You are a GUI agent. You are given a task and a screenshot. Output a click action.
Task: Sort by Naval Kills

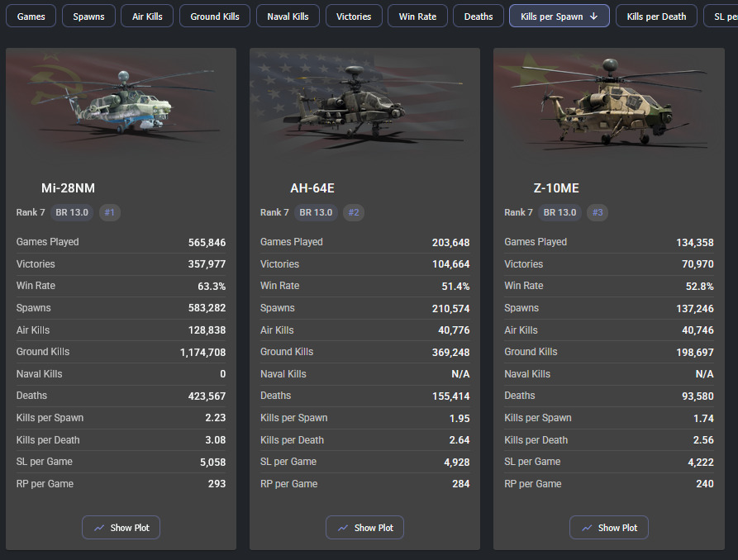pos(288,17)
